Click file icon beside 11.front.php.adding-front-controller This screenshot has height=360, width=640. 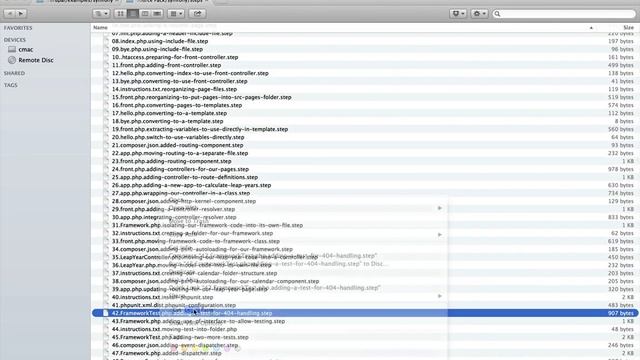[x=106, y=65]
